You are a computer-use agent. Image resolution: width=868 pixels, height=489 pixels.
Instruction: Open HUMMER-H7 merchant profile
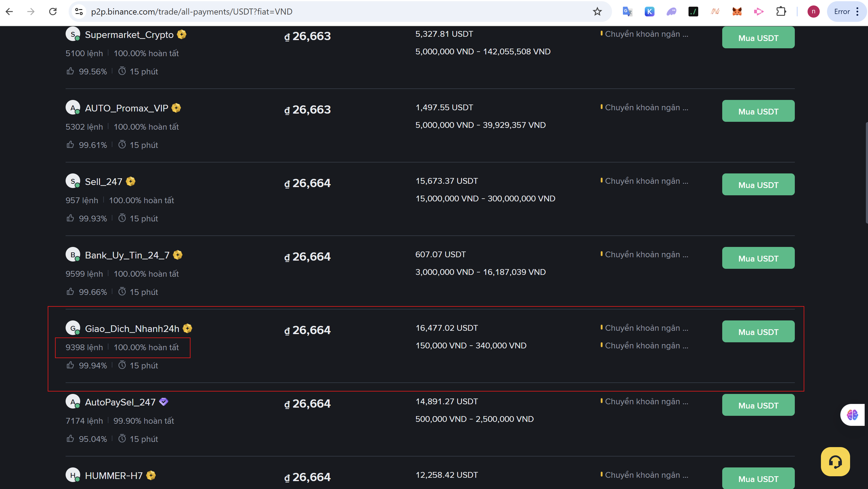pyautogui.click(x=114, y=476)
